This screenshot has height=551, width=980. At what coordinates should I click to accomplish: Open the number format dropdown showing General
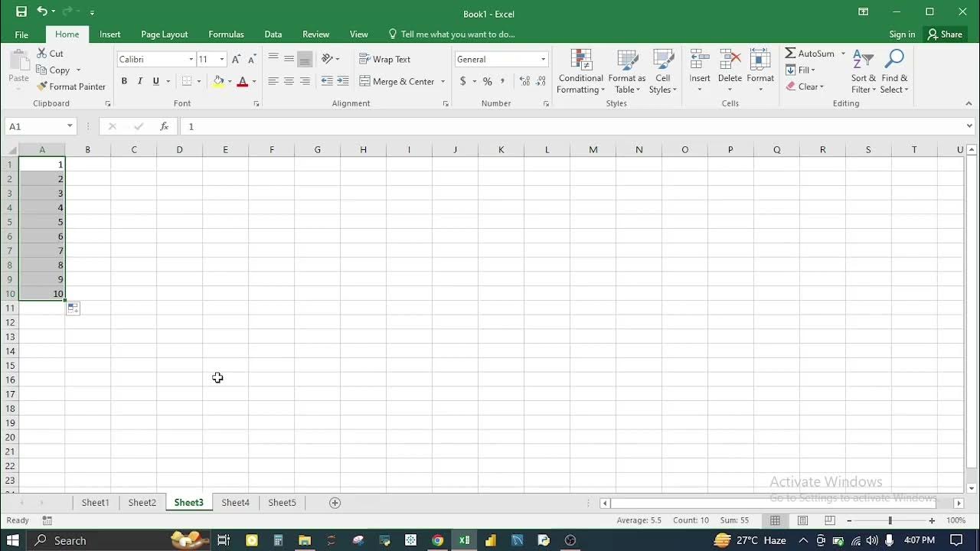tap(543, 59)
